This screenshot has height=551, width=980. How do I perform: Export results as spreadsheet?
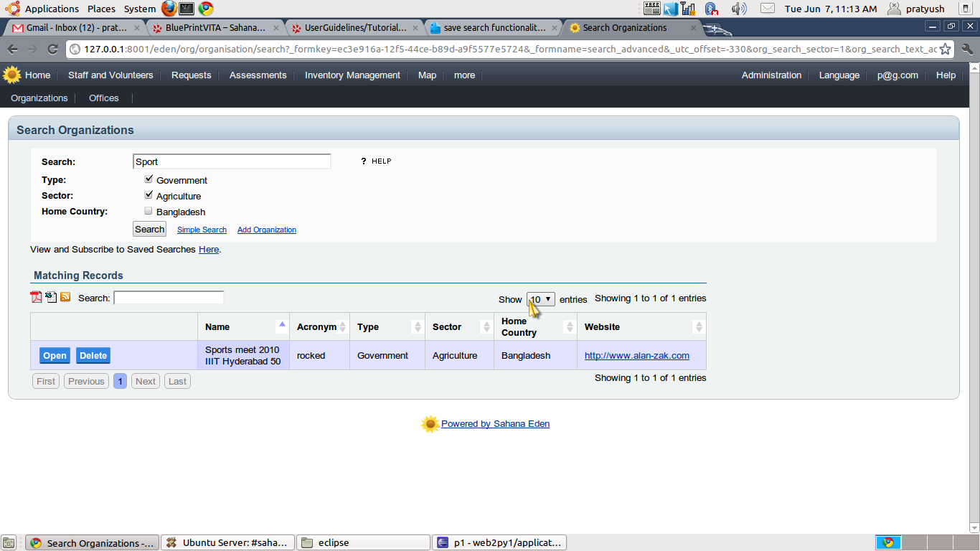coord(51,297)
